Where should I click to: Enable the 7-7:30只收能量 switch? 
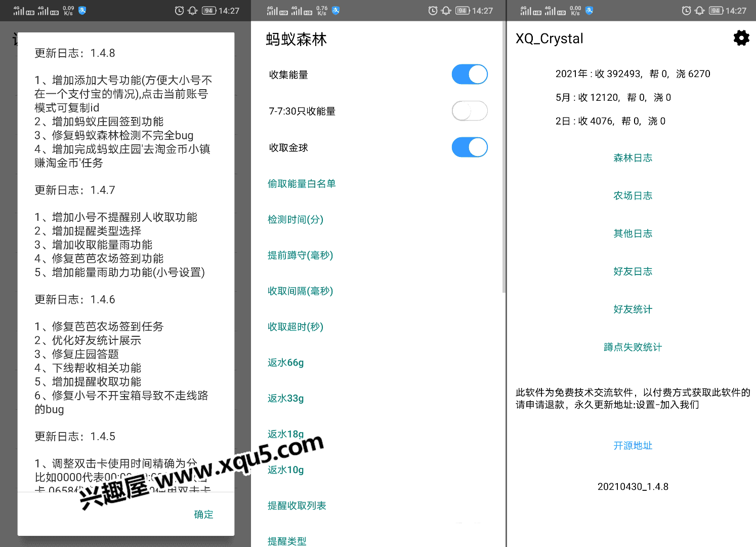pyautogui.click(x=470, y=111)
